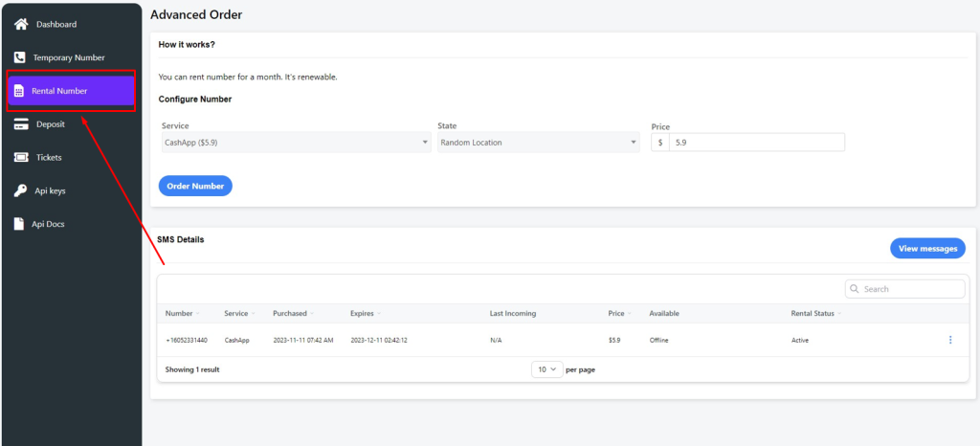
Task: Click the Api keys key icon
Action: coord(20,190)
